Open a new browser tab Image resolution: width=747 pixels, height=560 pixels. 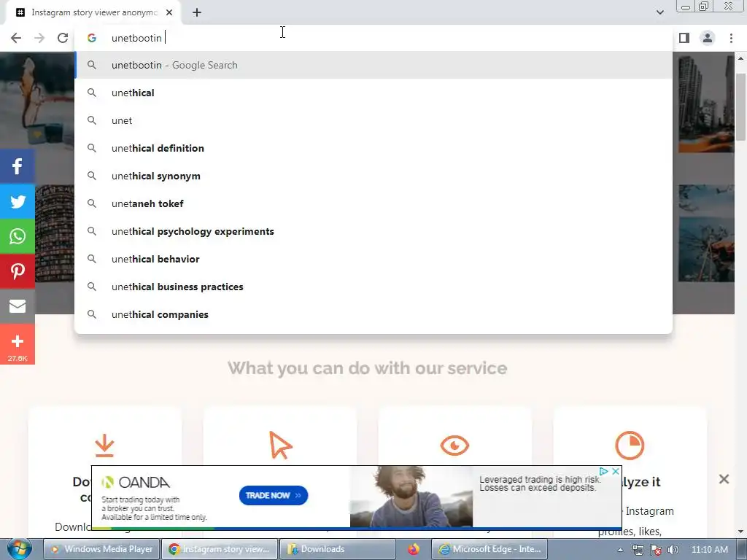click(x=197, y=12)
